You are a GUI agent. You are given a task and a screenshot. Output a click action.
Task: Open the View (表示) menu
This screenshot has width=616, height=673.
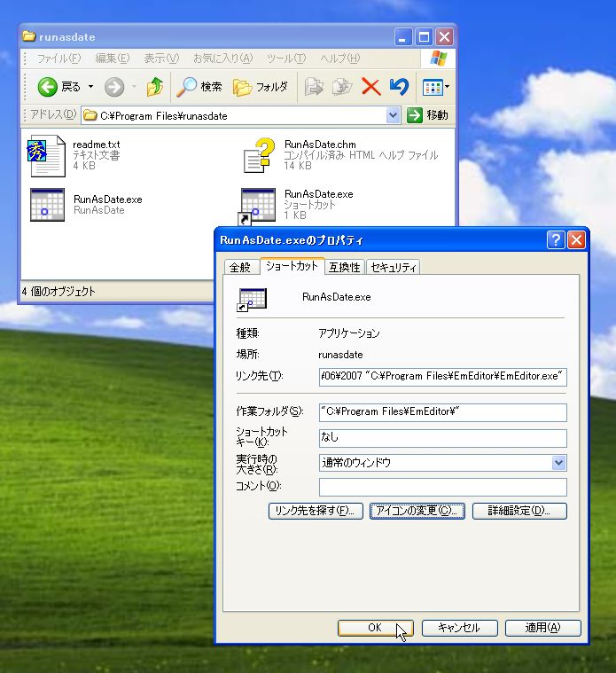(161, 59)
